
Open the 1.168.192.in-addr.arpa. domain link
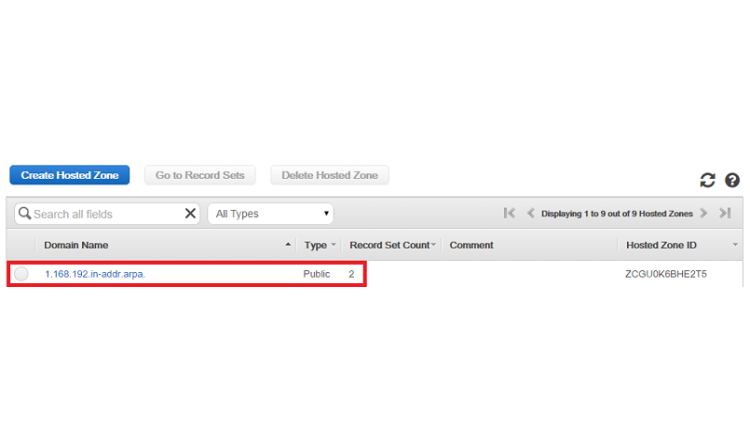[x=95, y=274]
